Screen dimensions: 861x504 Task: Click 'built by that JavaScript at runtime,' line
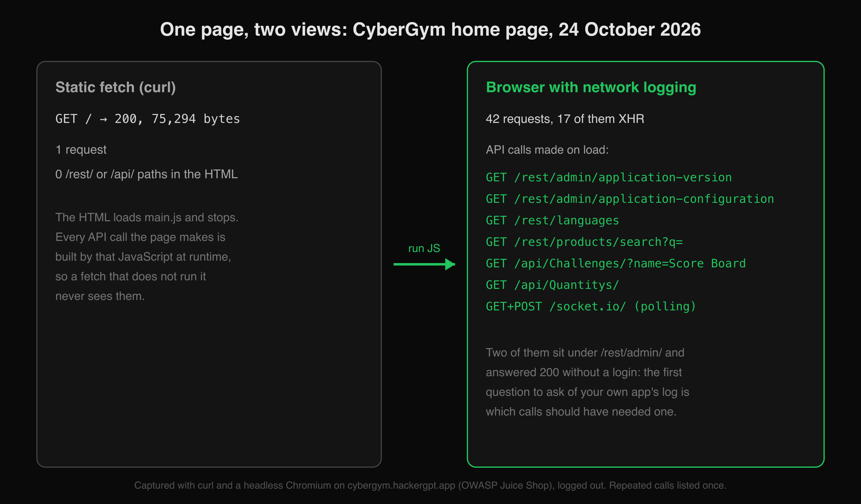click(x=143, y=257)
